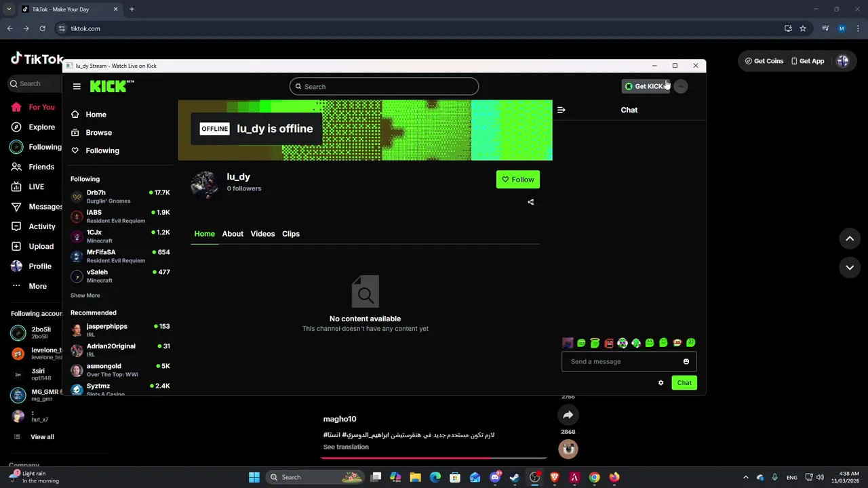The height and width of the screenshot is (488, 868).
Task: Click the KICK logo
Action: tap(112, 86)
